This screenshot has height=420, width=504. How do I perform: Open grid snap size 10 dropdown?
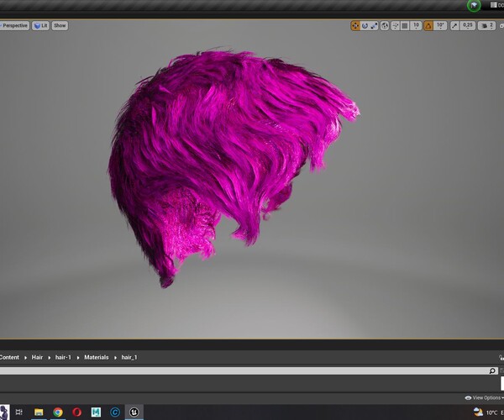click(416, 26)
